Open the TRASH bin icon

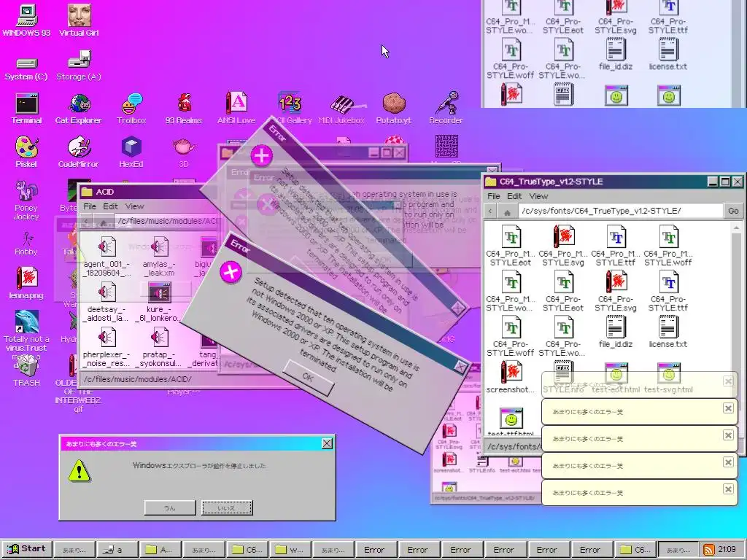[x=27, y=373]
